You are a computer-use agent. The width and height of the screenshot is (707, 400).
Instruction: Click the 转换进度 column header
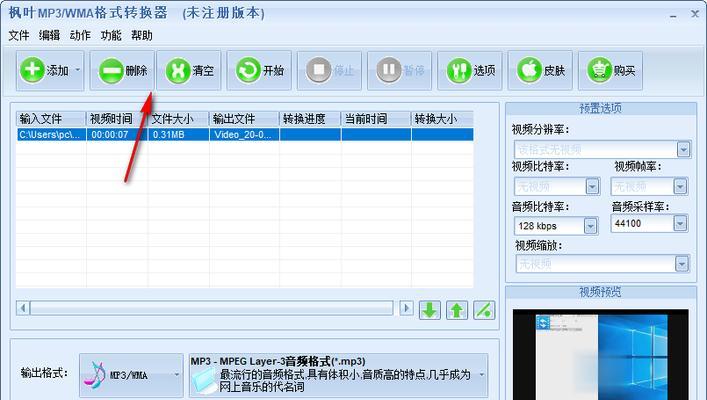tap(310, 119)
